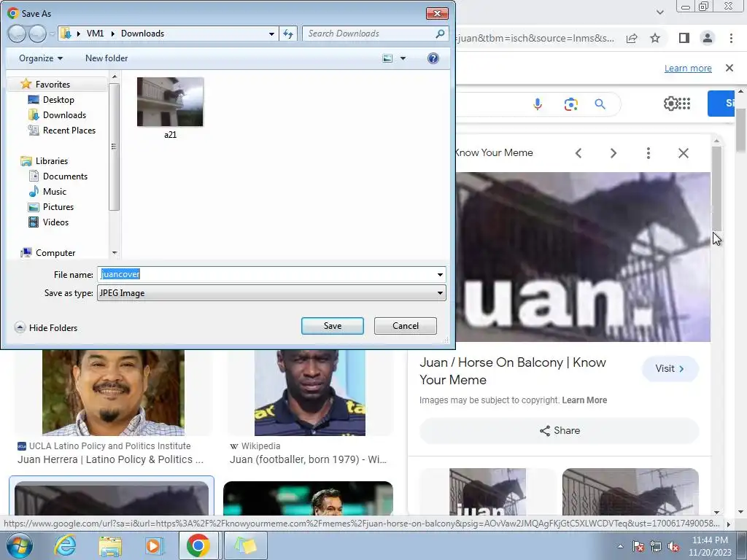Open the view options dropdown arrow
The height and width of the screenshot is (560, 747).
tap(403, 58)
